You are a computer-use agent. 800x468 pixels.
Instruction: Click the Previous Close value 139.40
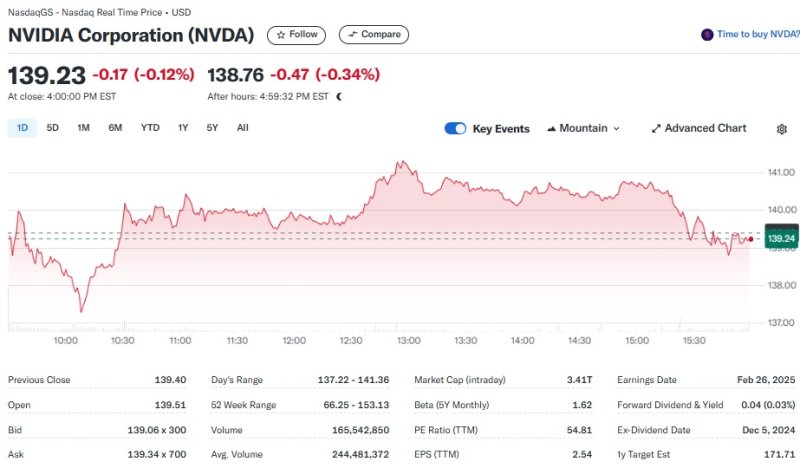click(x=170, y=380)
